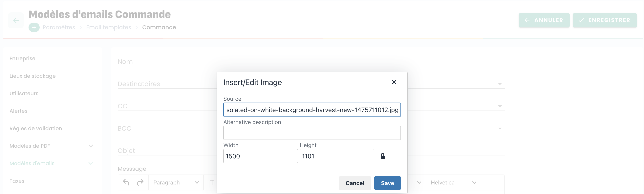Click the text format T icon
The width and height of the screenshot is (644, 194).
tap(212, 182)
